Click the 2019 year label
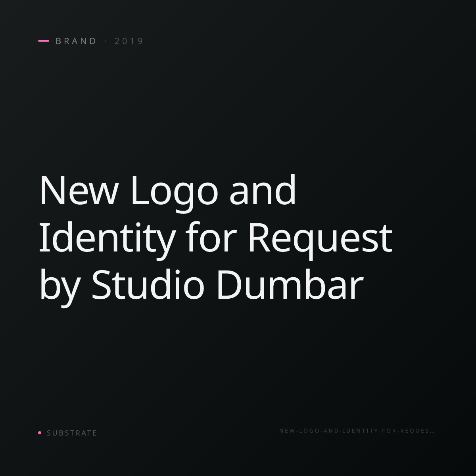This screenshot has width=476, height=476. [x=129, y=41]
